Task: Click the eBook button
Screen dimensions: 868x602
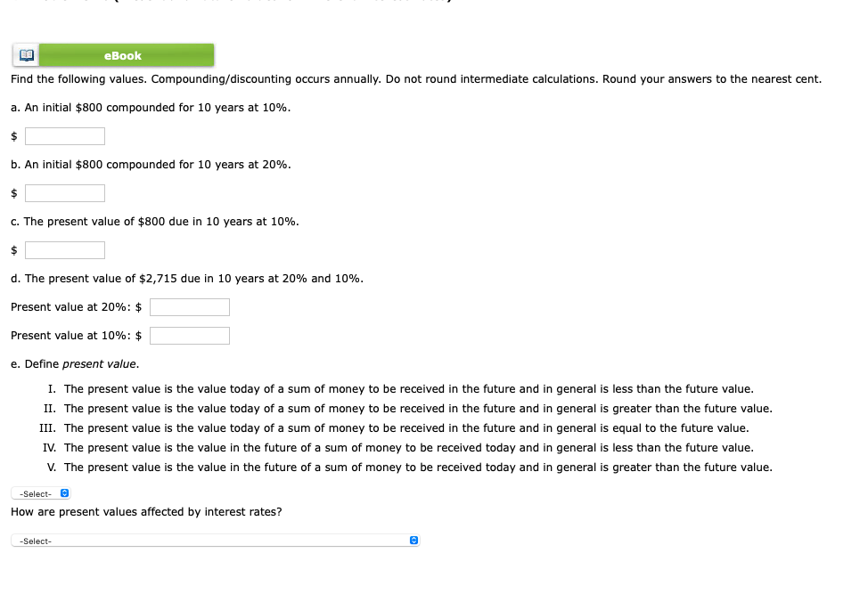Action: 124,54
